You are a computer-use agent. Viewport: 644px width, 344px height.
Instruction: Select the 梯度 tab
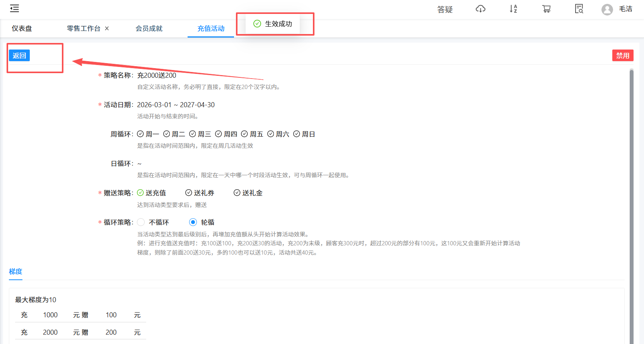click(15, 272)
